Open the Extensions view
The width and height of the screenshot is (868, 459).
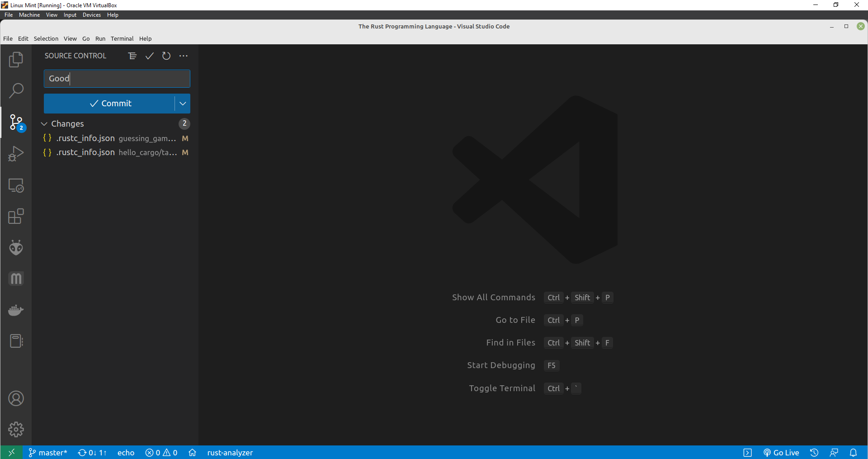16,216
